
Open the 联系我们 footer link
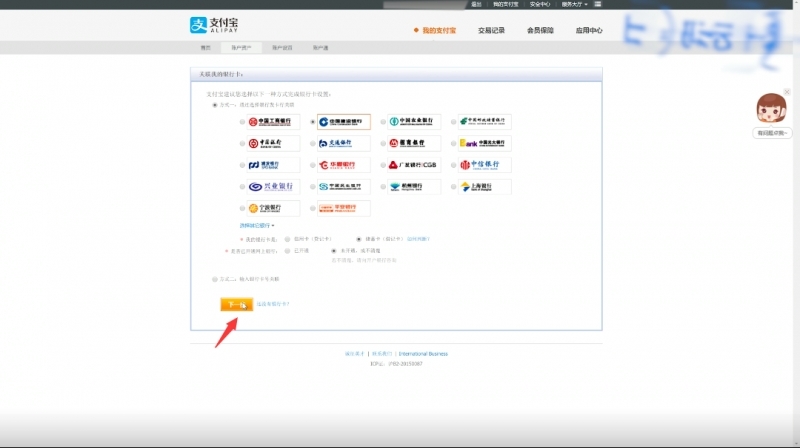(x=382, y=354)
